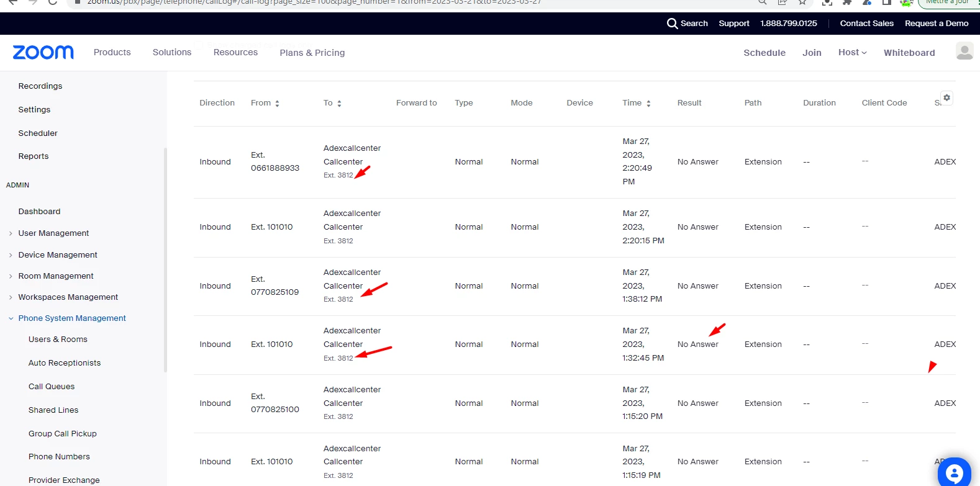
Task: Open the admin Dashboard
Action: coord(40,212)
